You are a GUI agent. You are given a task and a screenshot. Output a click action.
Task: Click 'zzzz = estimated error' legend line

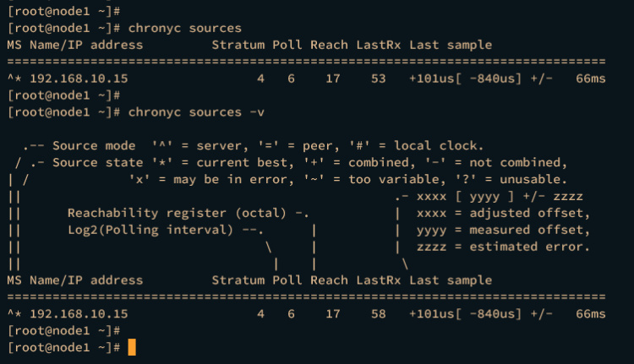(x=502, y=247)
